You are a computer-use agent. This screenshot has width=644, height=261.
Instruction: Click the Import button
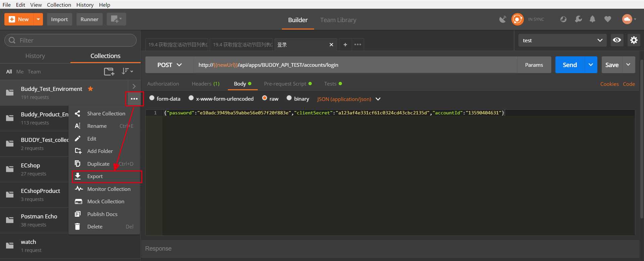[59, 19]
